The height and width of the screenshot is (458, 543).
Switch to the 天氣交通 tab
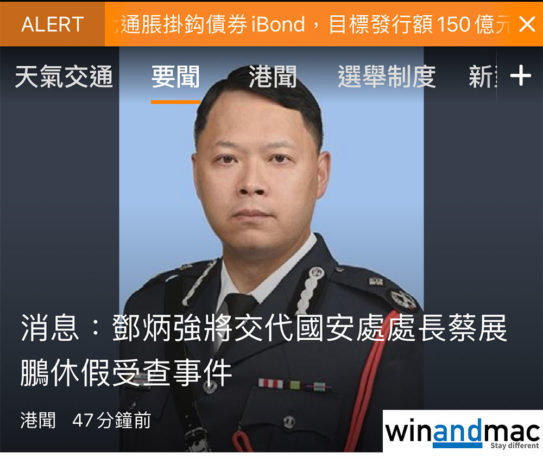coord(64,77)
